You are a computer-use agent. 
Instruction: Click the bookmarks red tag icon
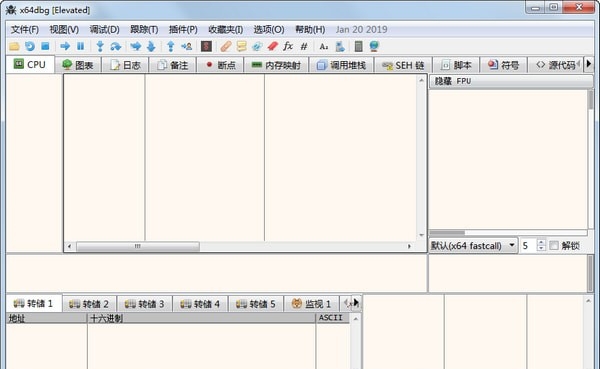click(272, 47)
